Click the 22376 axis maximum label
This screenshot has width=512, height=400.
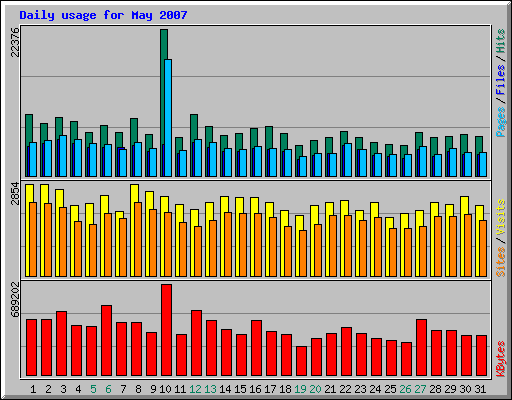15,42
